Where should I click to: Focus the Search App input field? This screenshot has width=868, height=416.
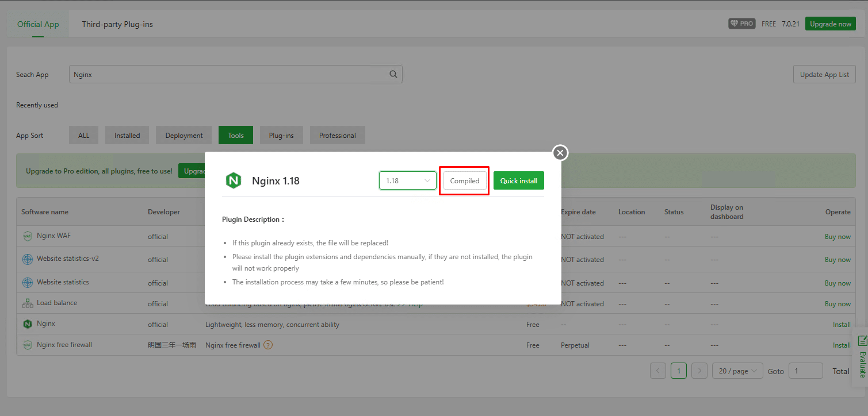pyautogui.click(x=236, y=74)
